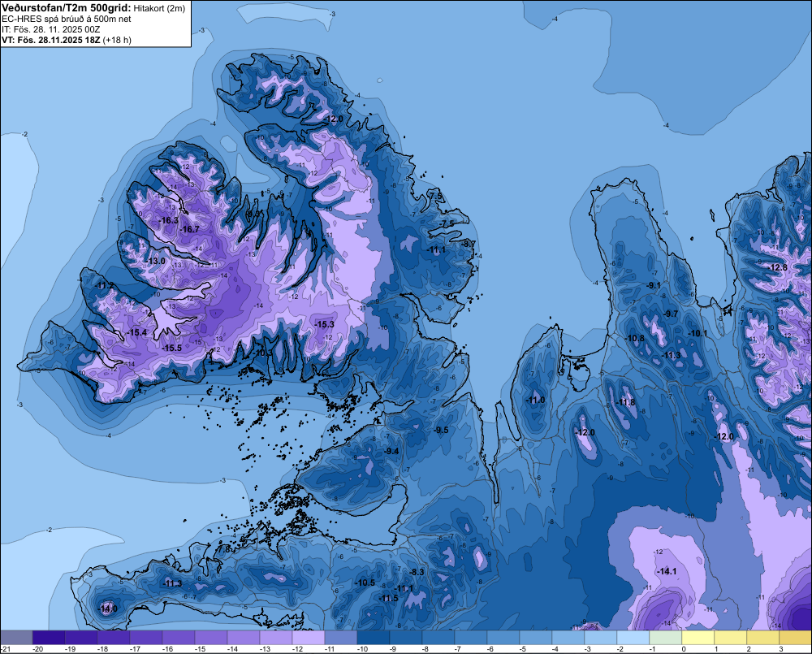Select the -9.1 temperature value
812x654 pixels.
[654, 285]
